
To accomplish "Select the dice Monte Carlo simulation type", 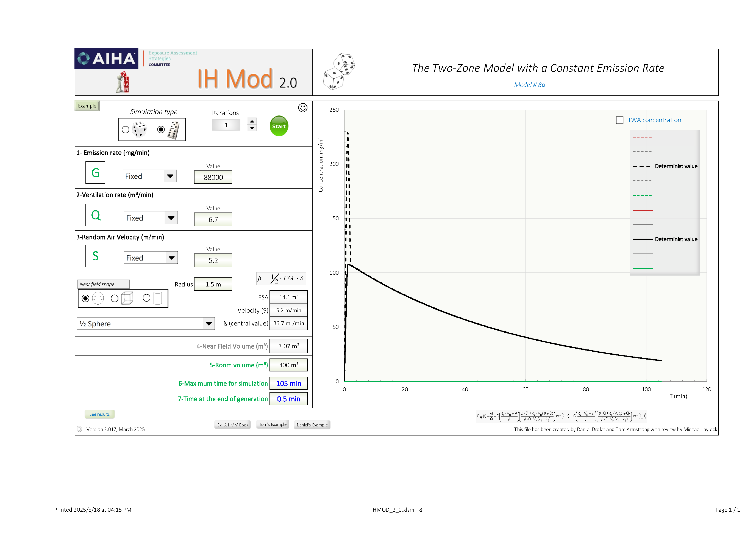I will pyautogui.click(x=126, y=130).
